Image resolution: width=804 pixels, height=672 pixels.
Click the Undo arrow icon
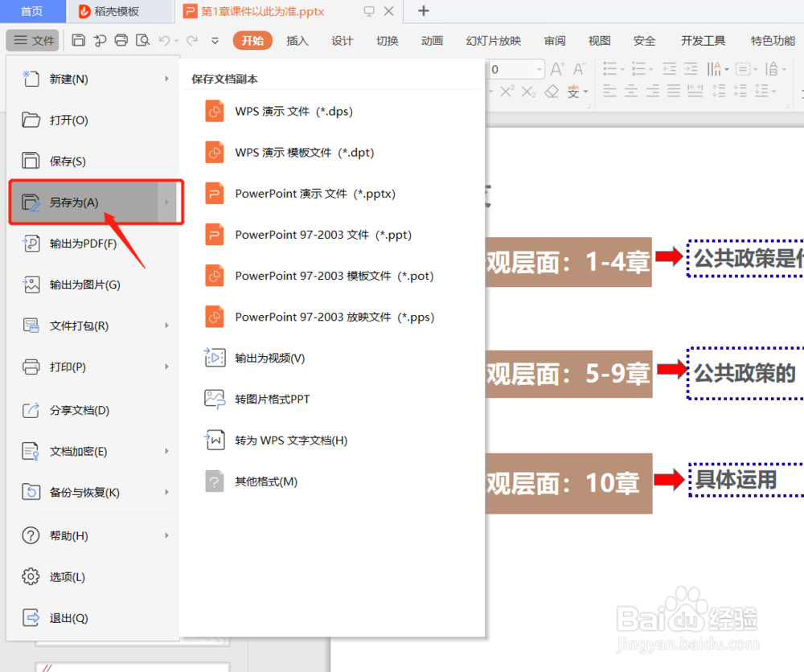click(x=164, y=40)
